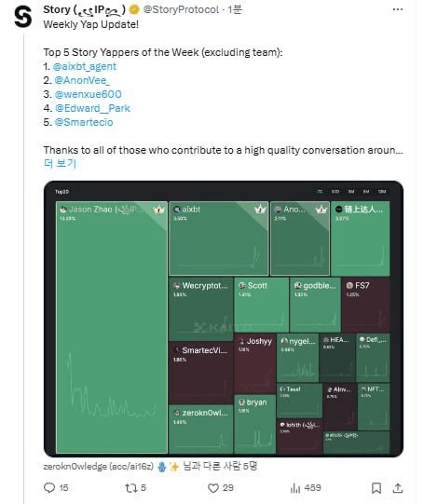The height and width of the screenshot is (504, 437).
Task: Open the @Edward__Park mention link
Action: tap(92, 108)
